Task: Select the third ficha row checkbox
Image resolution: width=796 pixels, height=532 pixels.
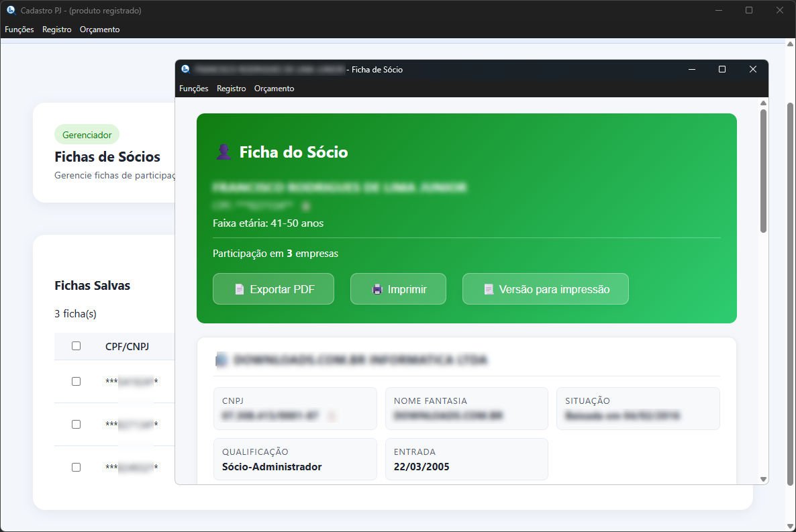Action: click(76, 467)
